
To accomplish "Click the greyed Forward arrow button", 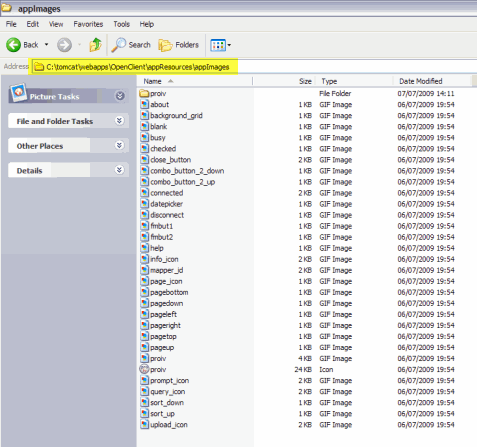I will (x=64, y=45).
